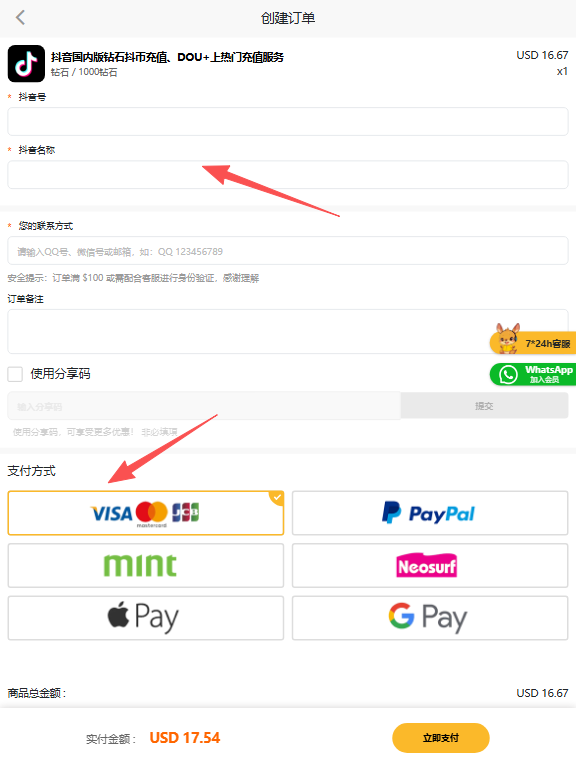Click the yellow 立即支付 pay button
Viewport: 576px width, 768px height.
tap(441, 738)
